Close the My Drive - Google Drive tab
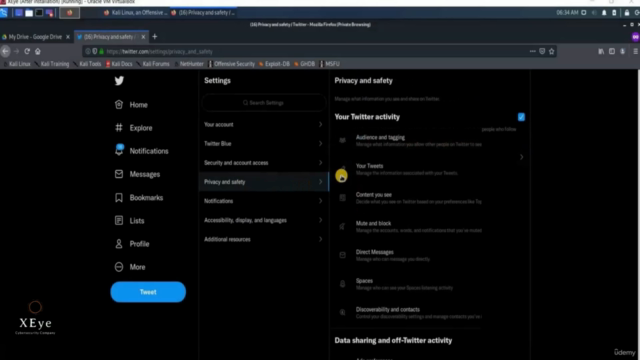The height and width of the screenshot is (360, 640). [x=68, y=37]
